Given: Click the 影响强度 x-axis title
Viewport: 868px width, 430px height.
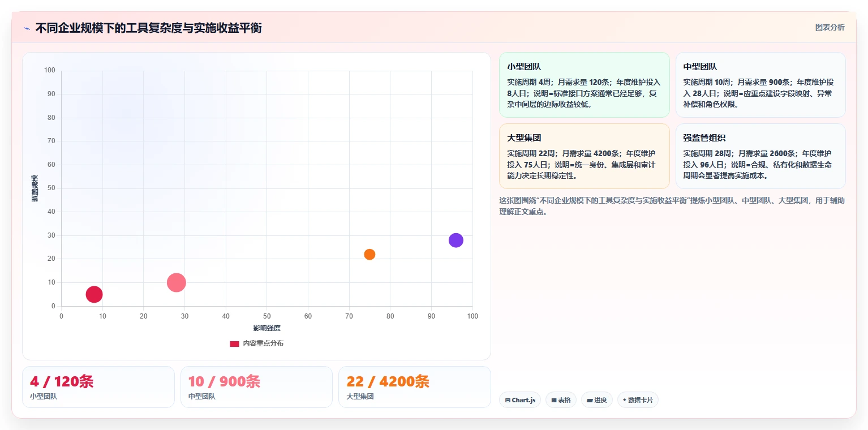Looking at the screenshot, I should coord(267,328).
